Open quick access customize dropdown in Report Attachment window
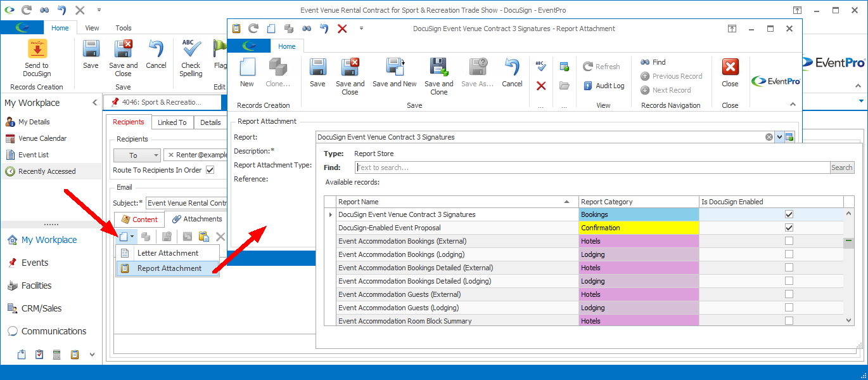This screenshot has width=868, height=380. click(x=361, y=29)
